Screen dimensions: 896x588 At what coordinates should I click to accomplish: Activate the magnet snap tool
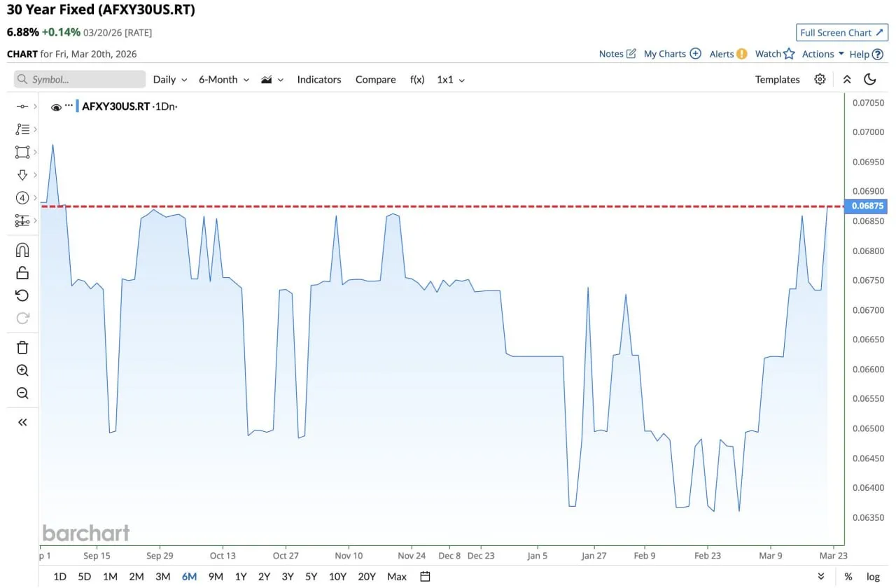(x=22, y=250)
